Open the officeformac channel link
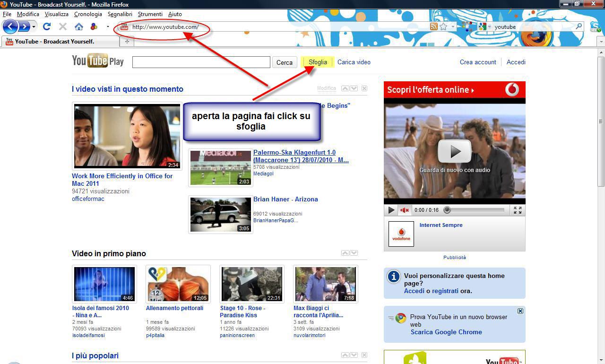Image resolution: width=605 pixels, height=364 pixels. pyautogui.click(x=88, y=199)
